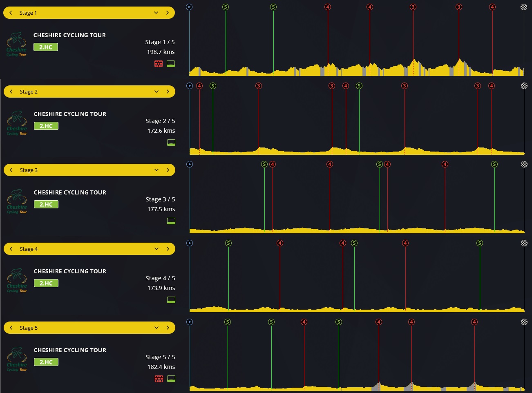This screenshot has height=393, width=532.
Task: Click the start marker on Stage 5 profile
Action: [190, 322]
